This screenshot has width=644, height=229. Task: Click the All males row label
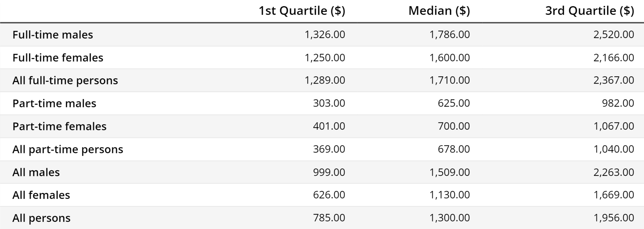36,172
